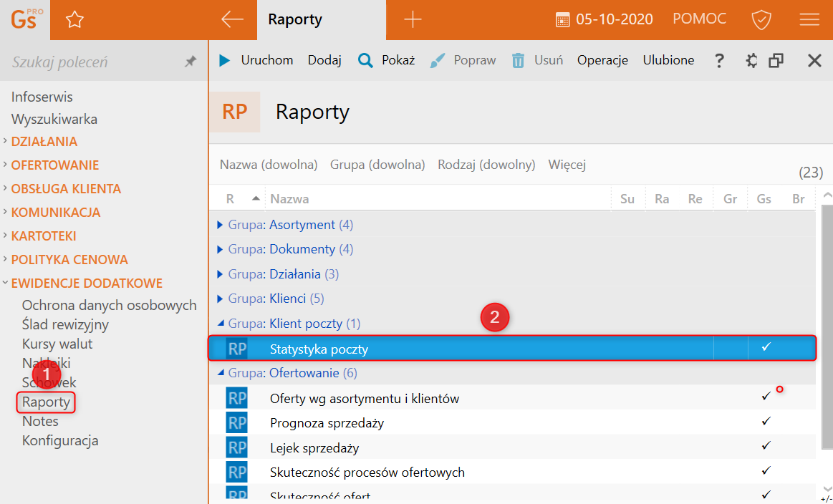Add a new tab with the plus icon
The width and height of the screenshot is (833, 504).
[x=413, y=20]
